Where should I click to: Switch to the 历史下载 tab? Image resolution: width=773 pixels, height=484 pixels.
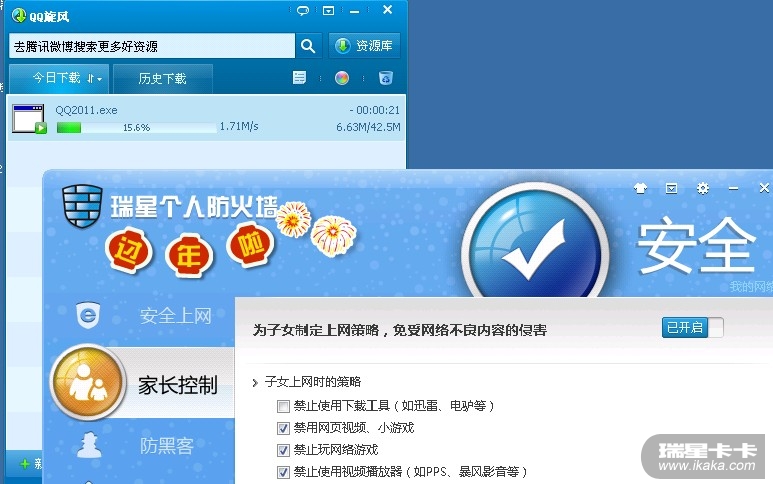[163, 79]
